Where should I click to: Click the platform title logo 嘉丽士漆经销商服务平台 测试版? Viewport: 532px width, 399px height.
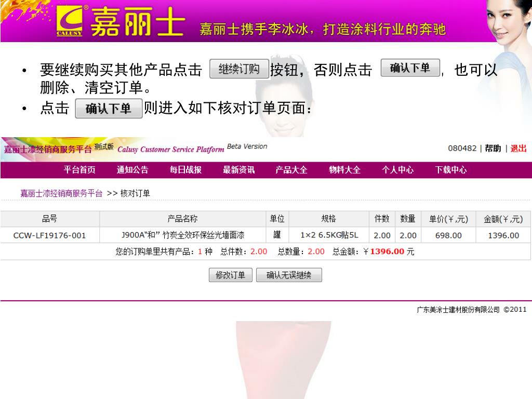pyautogui.click(x=59, y=149)
